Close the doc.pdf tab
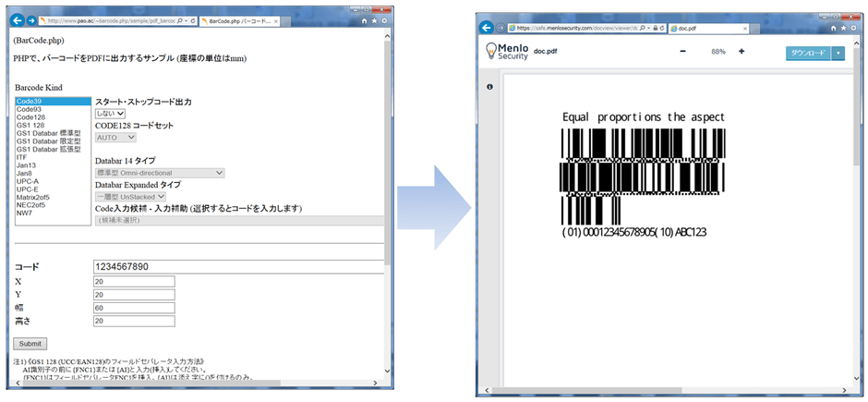The width and height of the screenshot is (868, 402). coord(745,29)
